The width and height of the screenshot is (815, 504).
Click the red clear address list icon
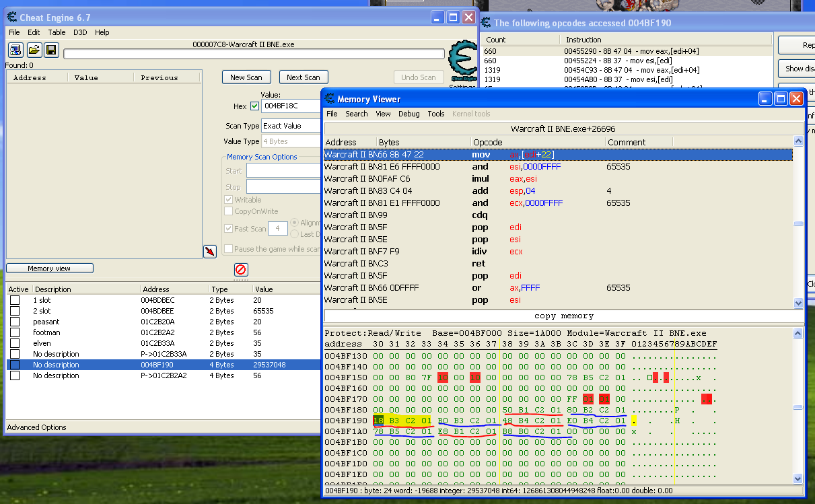pyautogui.click(x=240, y=270)
